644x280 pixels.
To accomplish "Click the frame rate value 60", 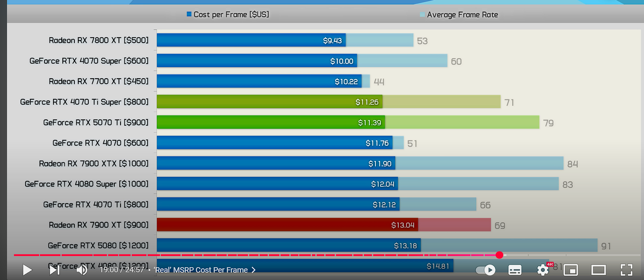I will tap(456, 62).
